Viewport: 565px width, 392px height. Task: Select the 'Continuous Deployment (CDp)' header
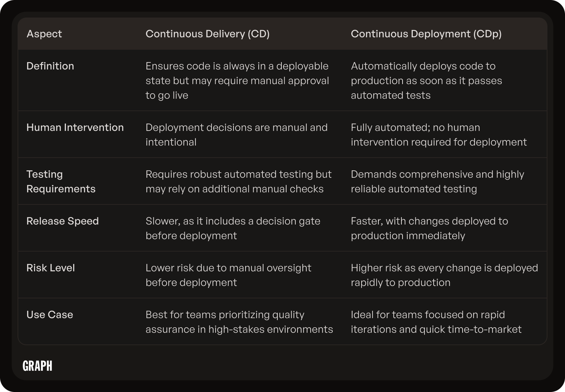click(426, 34)
